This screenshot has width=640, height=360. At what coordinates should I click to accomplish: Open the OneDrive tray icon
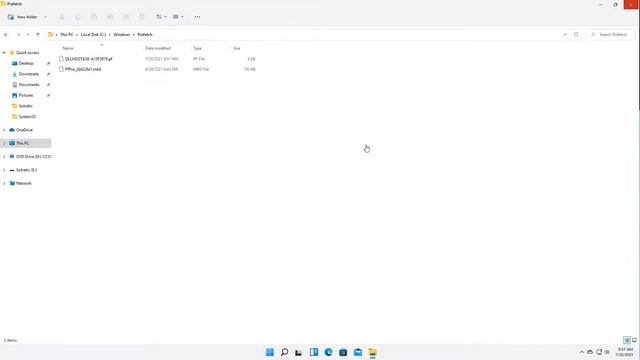590,352
